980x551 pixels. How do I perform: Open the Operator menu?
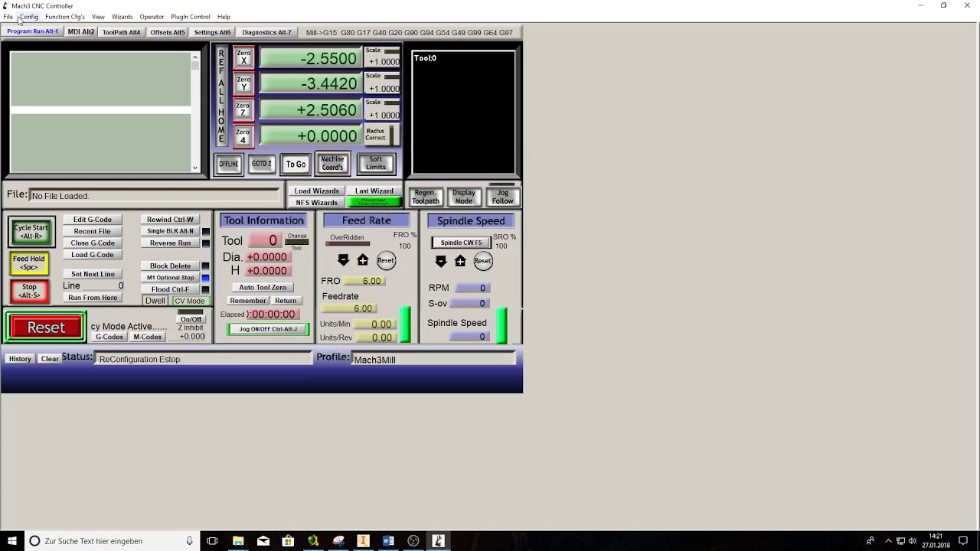coord(152,17)
